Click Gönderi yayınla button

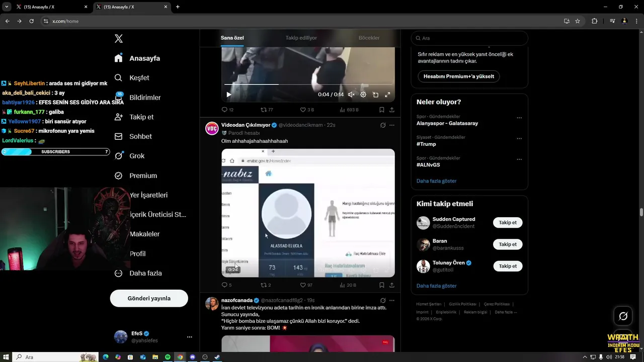tap(149, 298)
